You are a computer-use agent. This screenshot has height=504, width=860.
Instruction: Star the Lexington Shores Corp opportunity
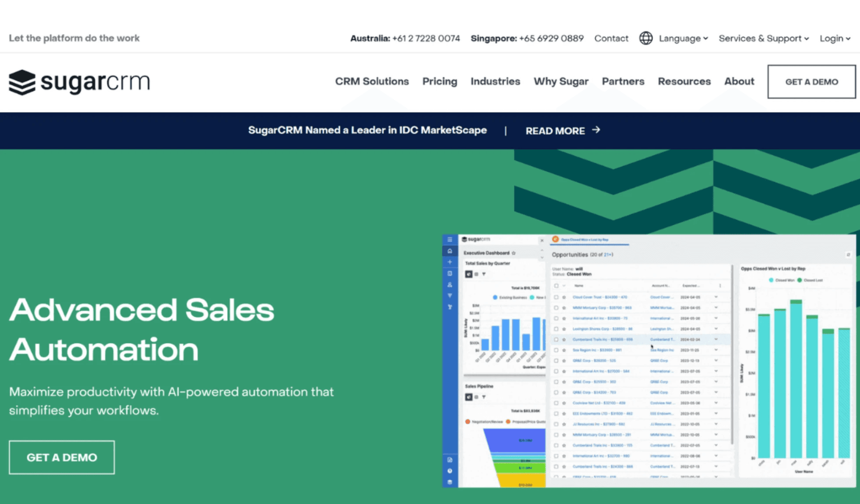point(564,329)
